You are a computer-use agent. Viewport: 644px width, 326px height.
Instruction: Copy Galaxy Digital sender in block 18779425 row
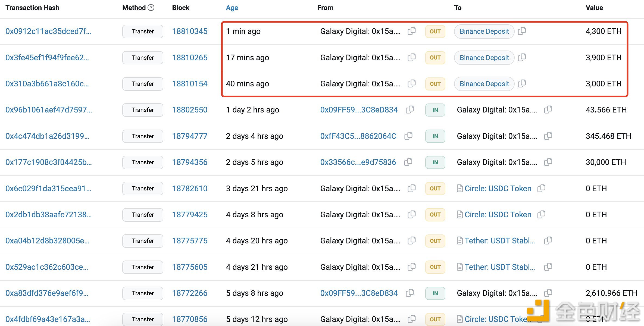pyautogui.click(x=412, y=214)
